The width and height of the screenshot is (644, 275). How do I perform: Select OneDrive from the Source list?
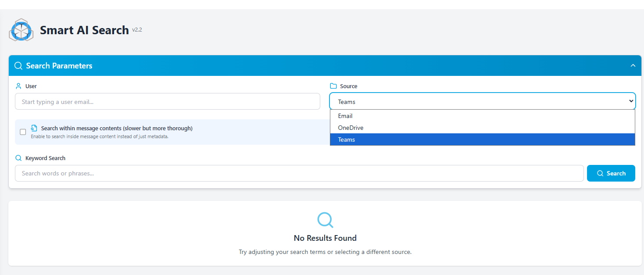pos(351,128)
